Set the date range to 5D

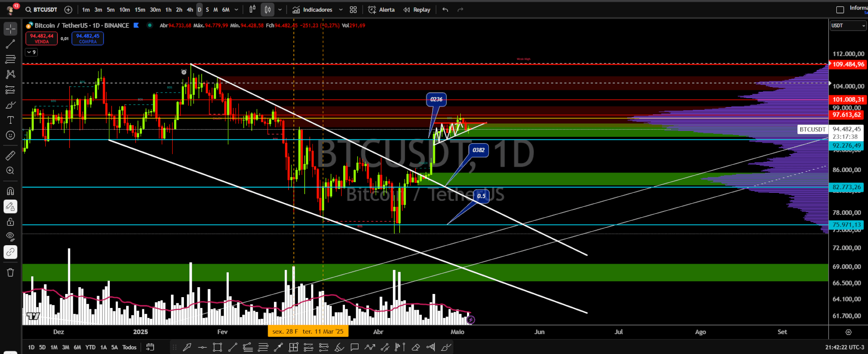42,347
